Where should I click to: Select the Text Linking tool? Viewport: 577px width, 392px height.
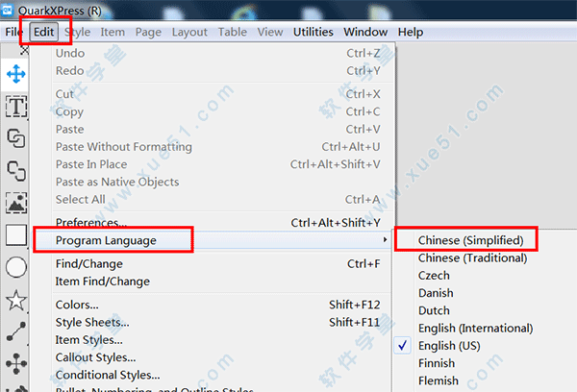pos(16,138)
